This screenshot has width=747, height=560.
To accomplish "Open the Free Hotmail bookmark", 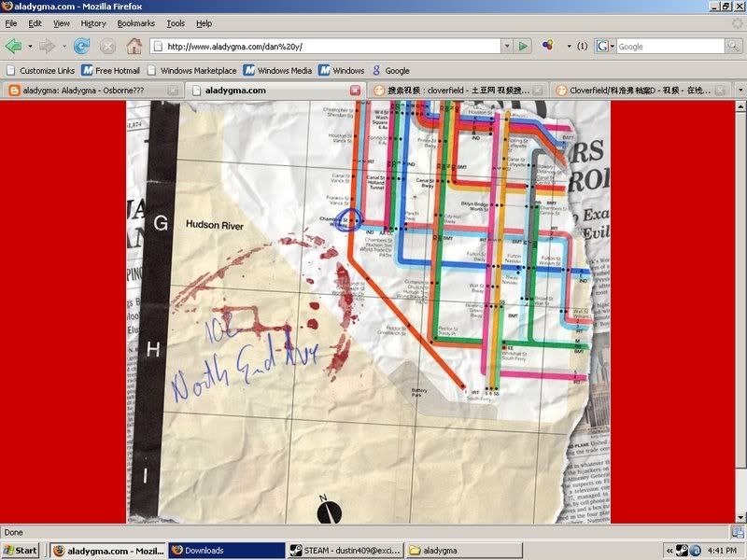I will pos(114,70).
